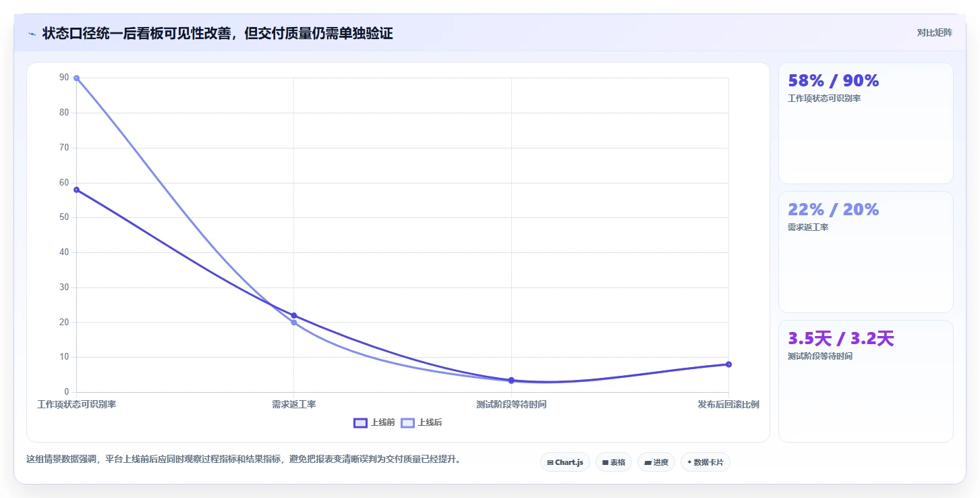The image size is (980, 498).
Task: Click the 测试阶段等待时间 caption in third card
Action: [820, 356]
